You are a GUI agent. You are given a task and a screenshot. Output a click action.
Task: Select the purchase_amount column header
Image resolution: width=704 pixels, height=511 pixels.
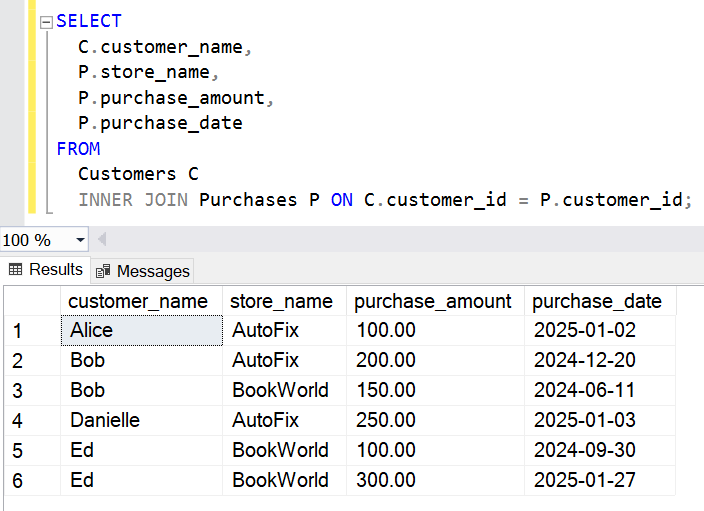pos(433,301)
